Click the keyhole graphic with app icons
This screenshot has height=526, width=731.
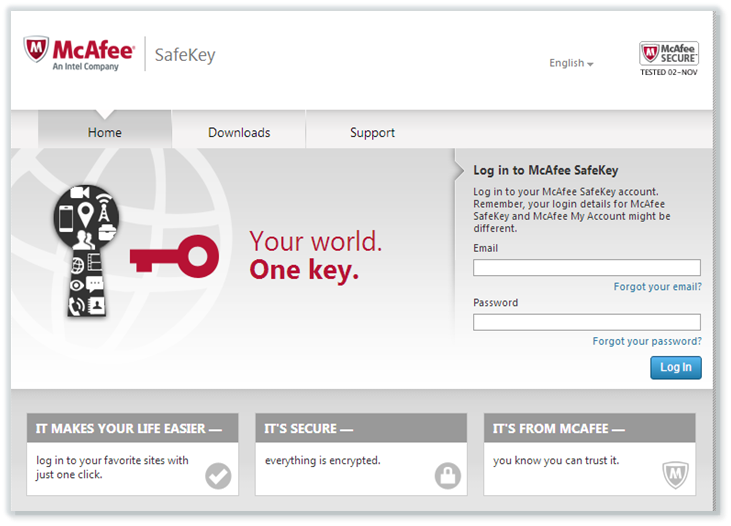(86, 251)
